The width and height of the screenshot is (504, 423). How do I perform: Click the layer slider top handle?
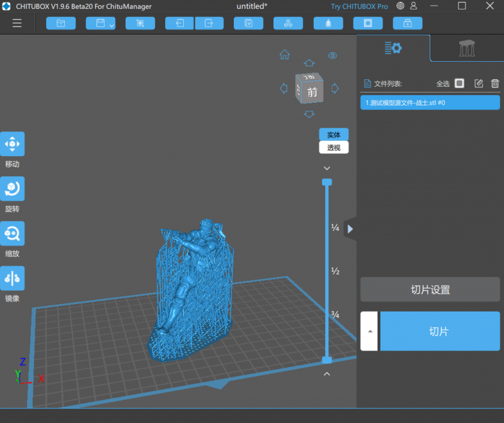326,182
